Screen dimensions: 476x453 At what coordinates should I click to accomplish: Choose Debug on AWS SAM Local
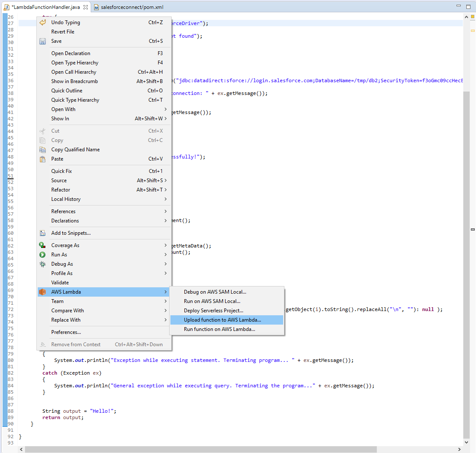(x=226, y=292)
